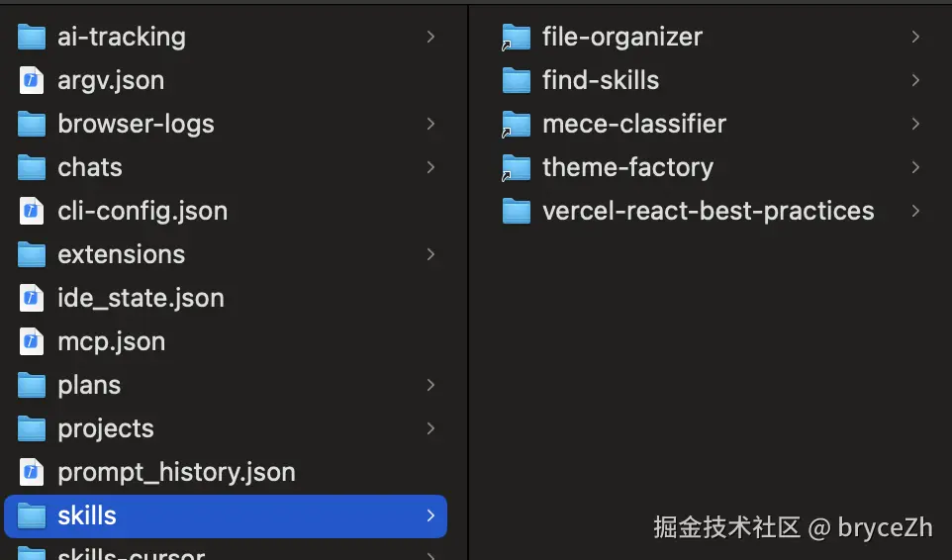This screenshot has width=952, height=560.
Task: Click the cli-config.json file icon
Action: [32, 212]
